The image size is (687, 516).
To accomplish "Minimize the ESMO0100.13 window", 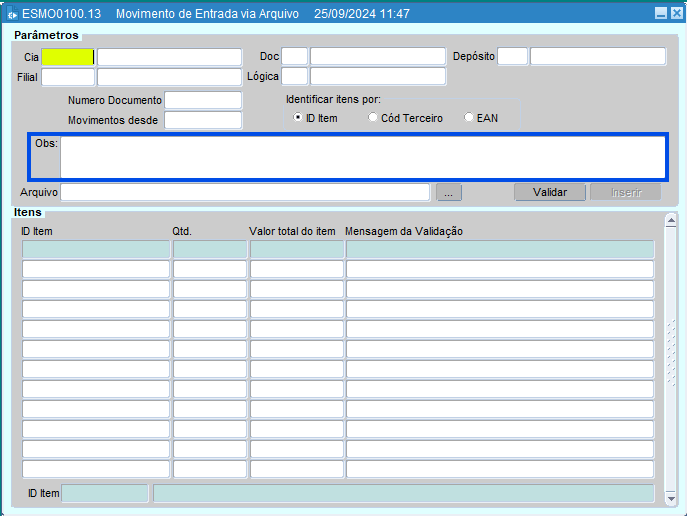I will (x=660, y=14).
